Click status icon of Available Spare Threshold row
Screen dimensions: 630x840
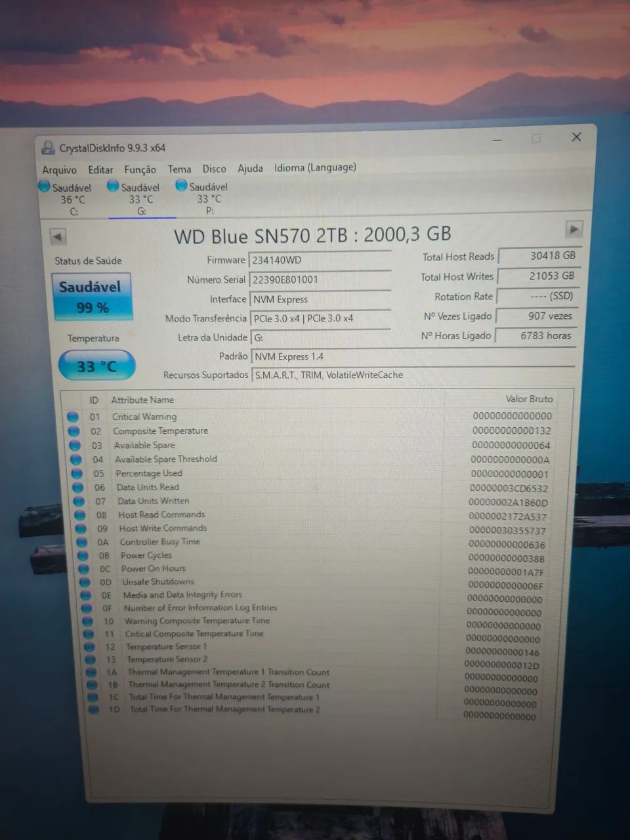(76, 459)
